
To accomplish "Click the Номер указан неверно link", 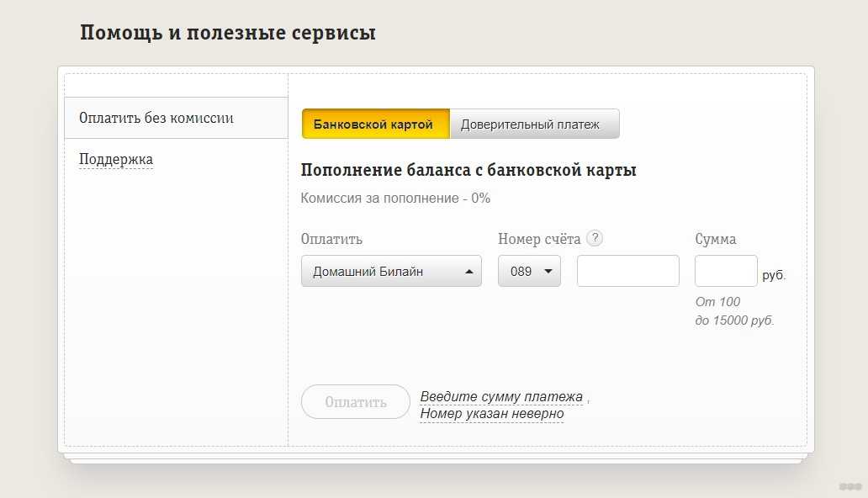I will [492, 414].
